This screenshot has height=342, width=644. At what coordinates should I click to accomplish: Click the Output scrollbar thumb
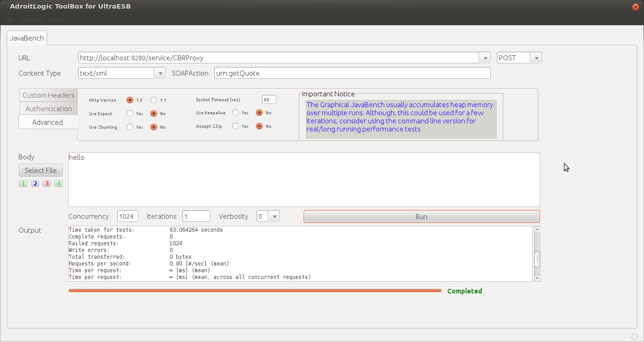coord(537,259)
